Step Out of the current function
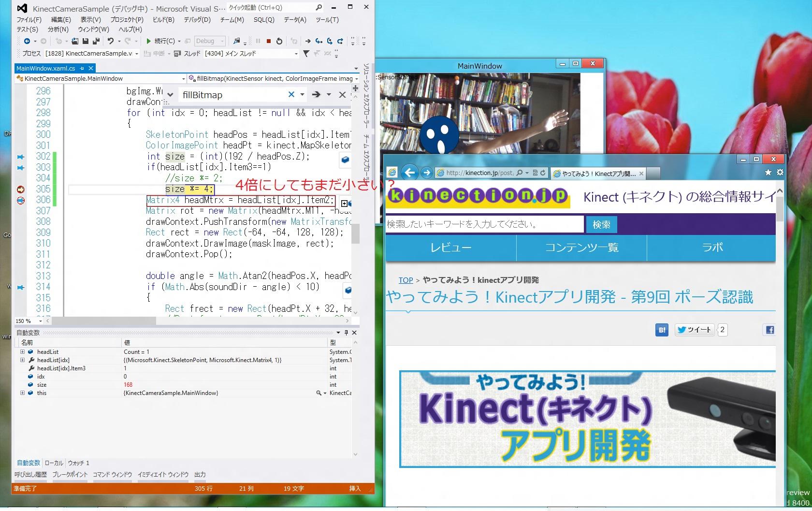Viewport: 812px width, 511px height. (340, 41)
